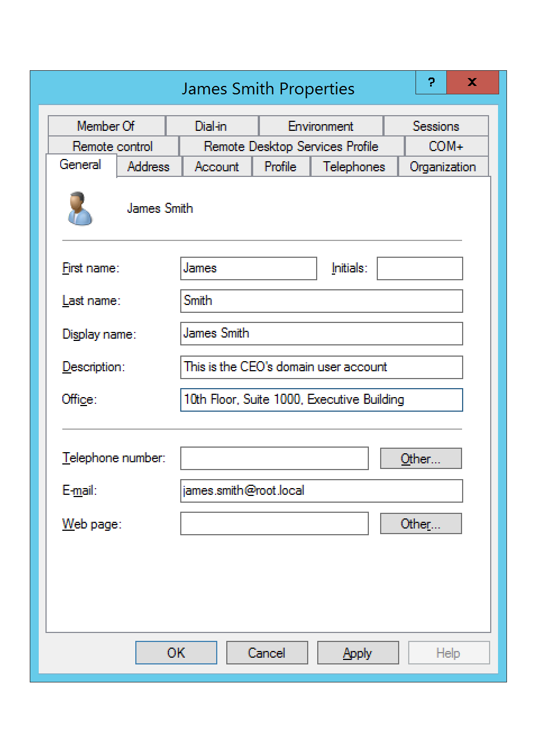Click the Description label
Image resolution: width=539 pixels, height=756 pixels.
pyautogui.click(x=94, y=367)
